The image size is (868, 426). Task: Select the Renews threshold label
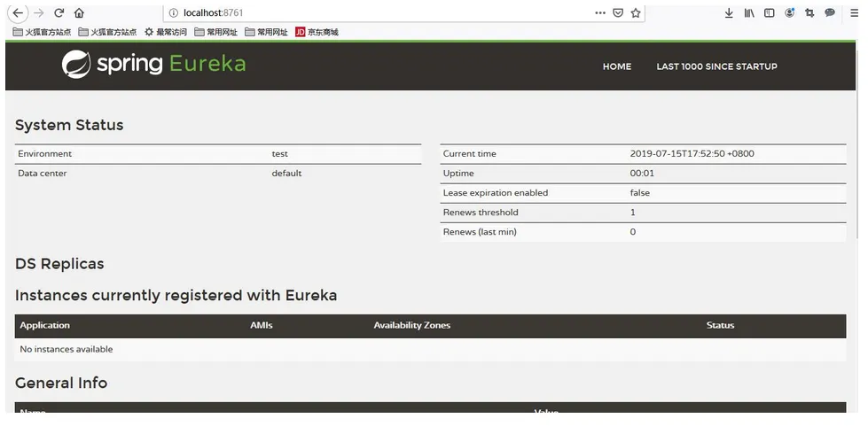pyautogui.click(x=481, y=212)
